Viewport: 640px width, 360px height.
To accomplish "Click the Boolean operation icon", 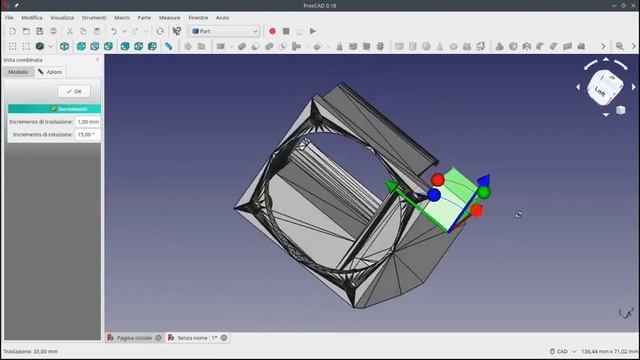I will point(242,46).
